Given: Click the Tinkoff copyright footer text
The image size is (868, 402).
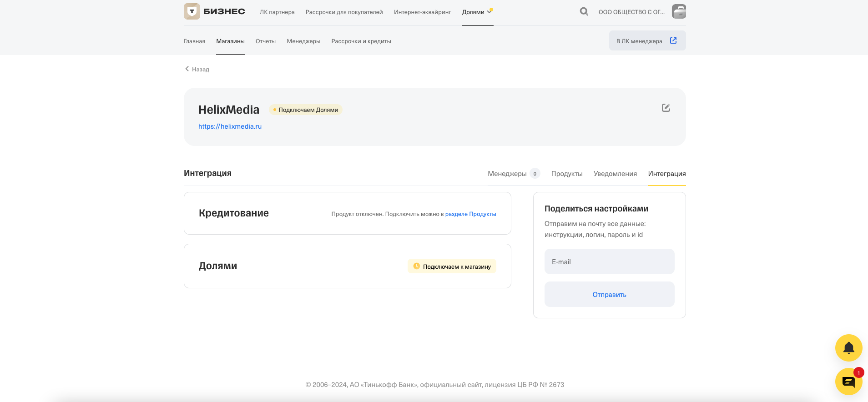Looking at the screenshot, I should (435, 385).
